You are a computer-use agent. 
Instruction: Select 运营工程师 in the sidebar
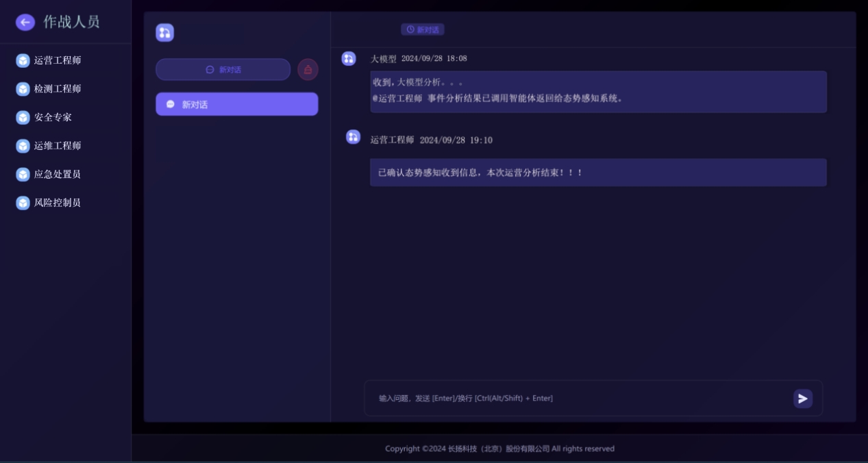tap(58, 60)
